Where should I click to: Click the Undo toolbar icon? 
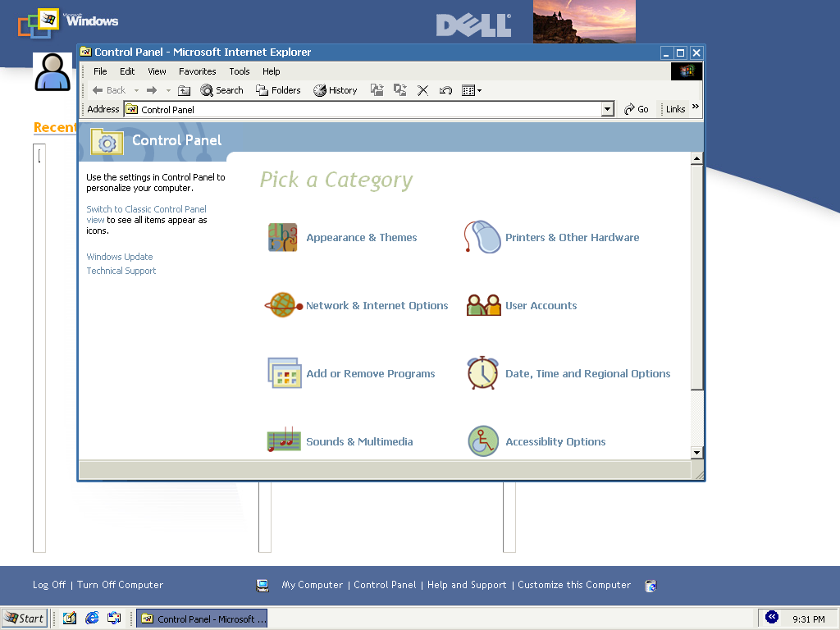click(x=445, y=90)
